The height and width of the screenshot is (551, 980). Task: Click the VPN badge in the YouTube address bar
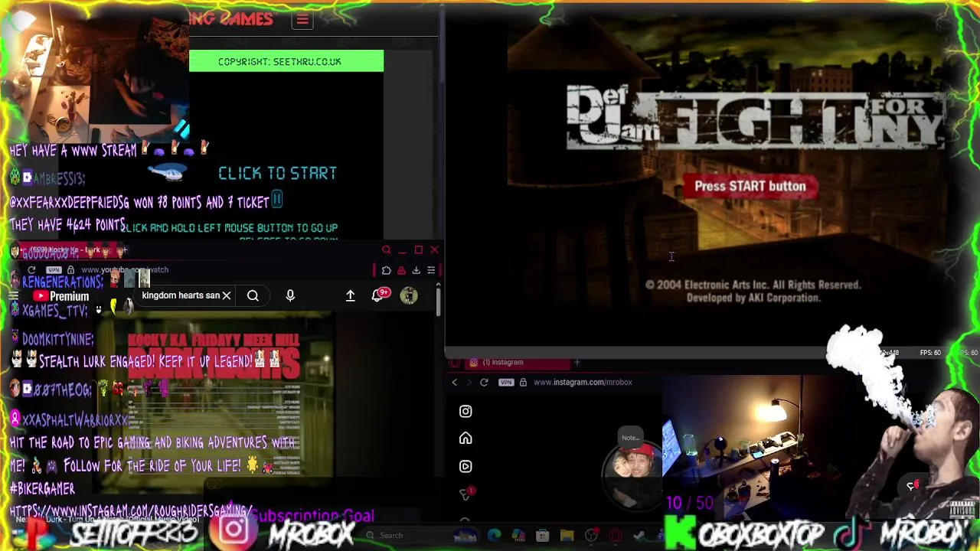(x=54, y=269)
